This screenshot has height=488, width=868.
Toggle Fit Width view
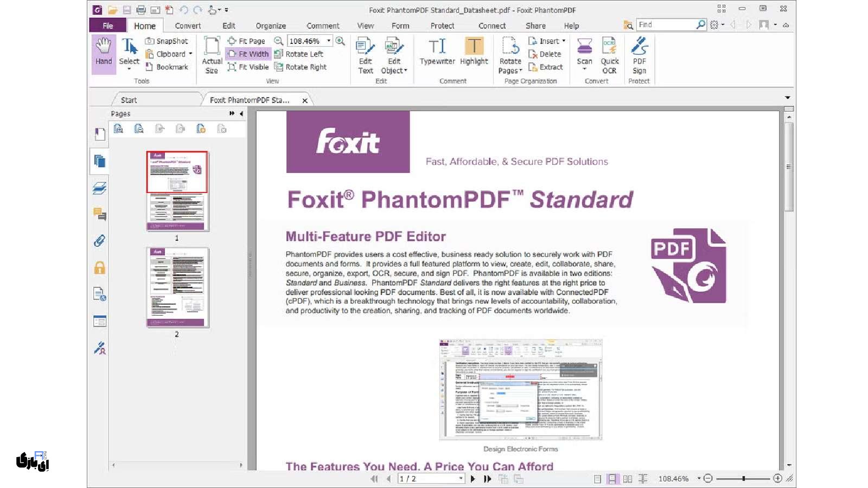pos(248,54)
